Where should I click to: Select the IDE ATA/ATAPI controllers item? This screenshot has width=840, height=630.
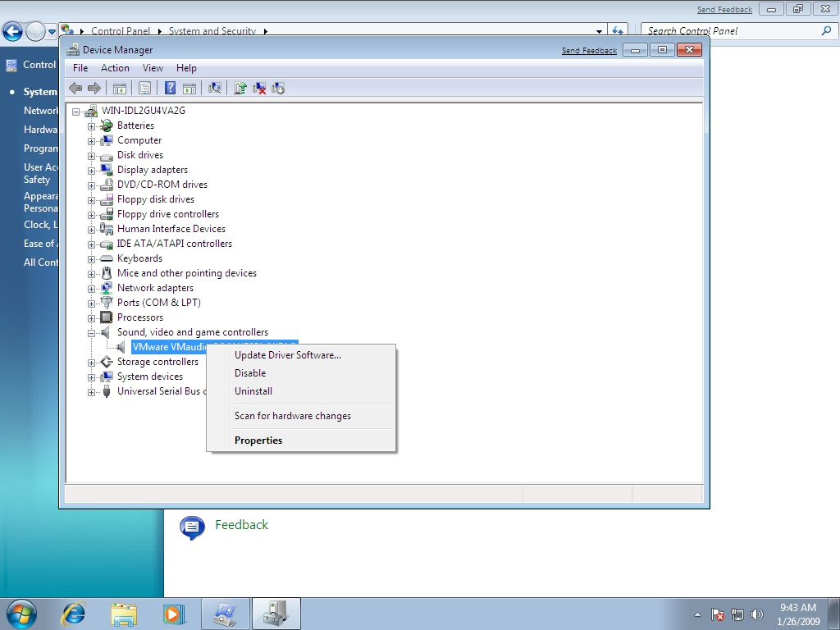pos(175,244)
